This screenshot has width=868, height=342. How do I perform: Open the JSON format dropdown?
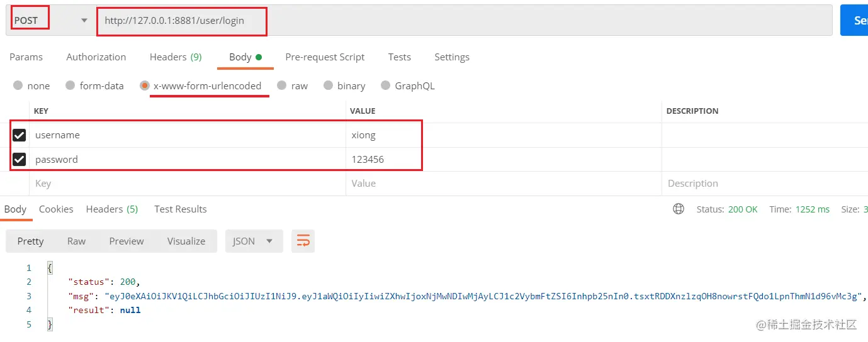pyautogui.click(x=254, y=241)
